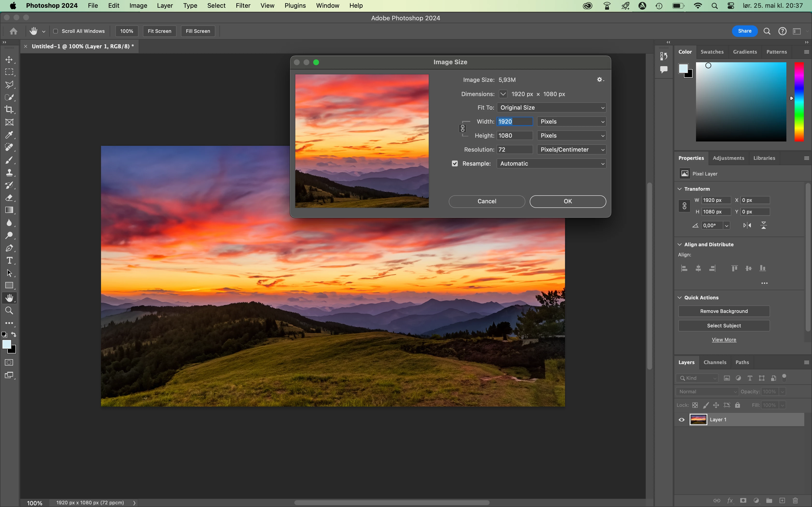Select the Crop tool
Image resolution: width=812 pixels, height=507 pixels.
[9, 110]
